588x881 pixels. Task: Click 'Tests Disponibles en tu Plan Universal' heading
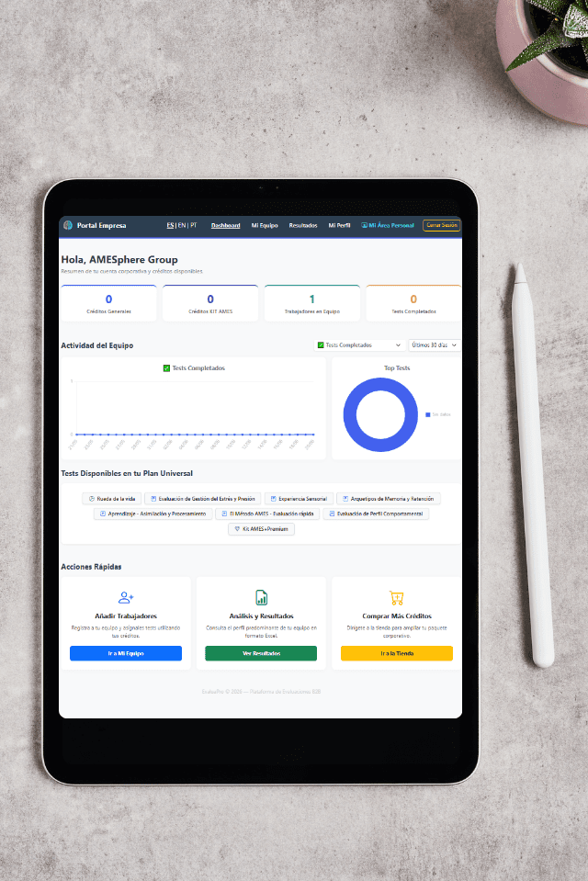point(127,473)
